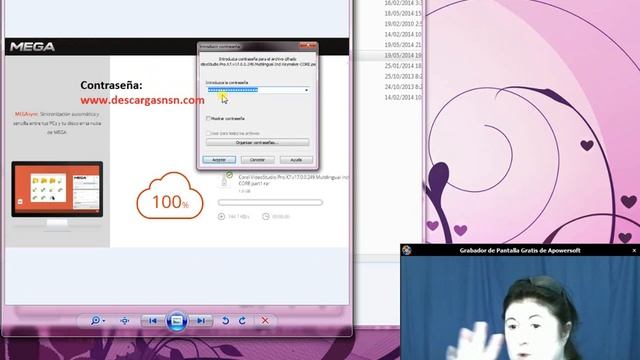
Task: Select the 25/01/2014 row in Explorer list
Action: tap(403, 66)
